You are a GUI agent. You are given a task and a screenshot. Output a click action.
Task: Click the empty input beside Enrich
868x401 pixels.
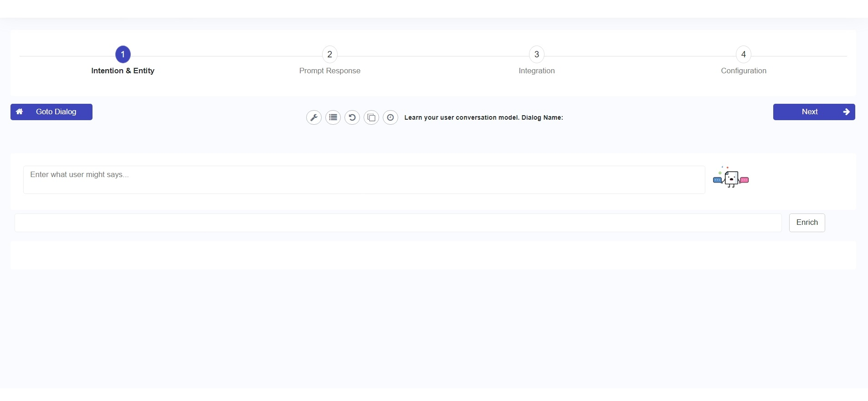pyautogui.click(x=398, y=223)
